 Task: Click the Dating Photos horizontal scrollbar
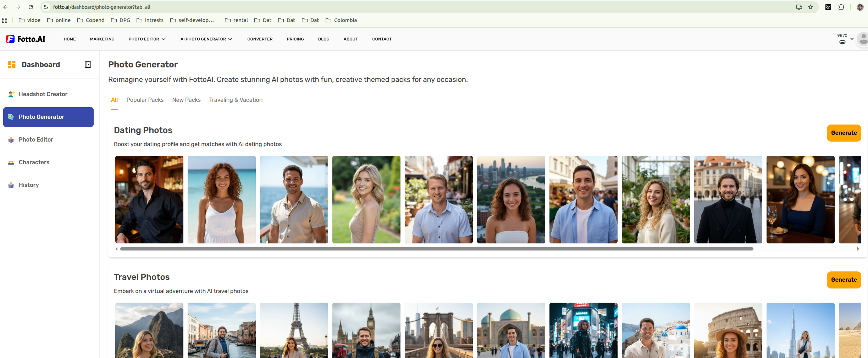(x=437, y=249)
